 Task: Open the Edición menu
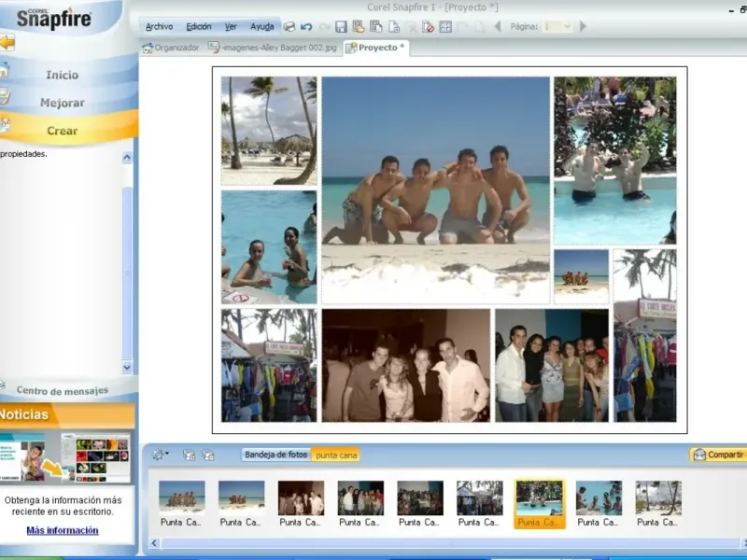[199, 27]
